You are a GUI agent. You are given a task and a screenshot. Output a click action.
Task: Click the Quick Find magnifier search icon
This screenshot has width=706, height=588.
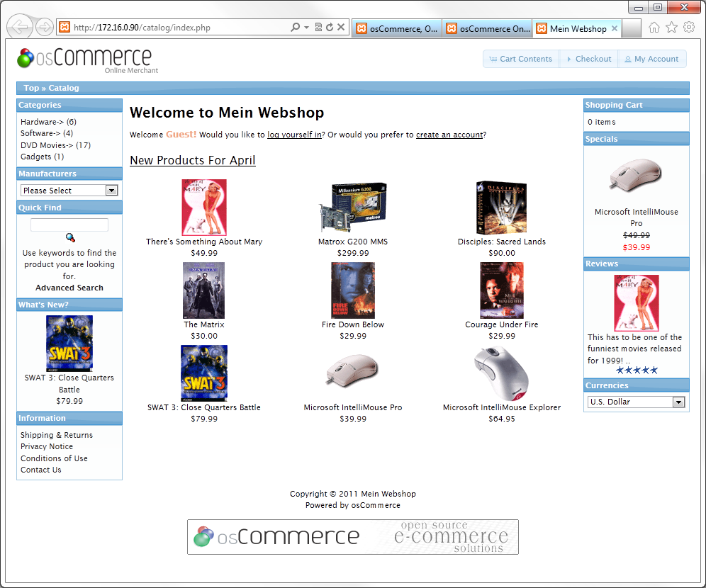pos(69,237)
